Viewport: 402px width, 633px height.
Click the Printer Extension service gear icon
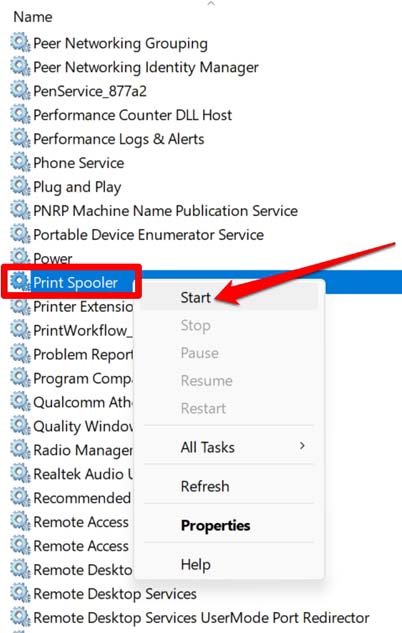pos(20,306)
